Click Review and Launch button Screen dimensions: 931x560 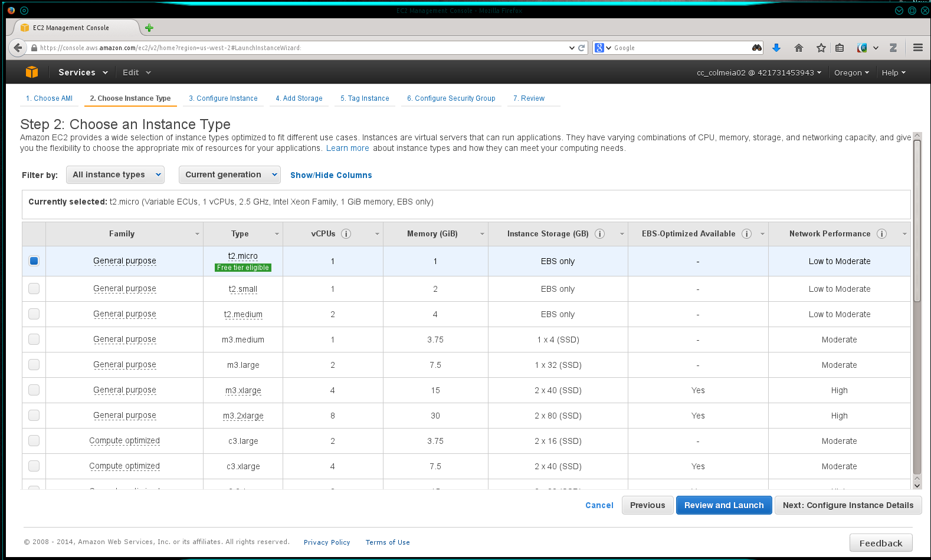point(724,505)
